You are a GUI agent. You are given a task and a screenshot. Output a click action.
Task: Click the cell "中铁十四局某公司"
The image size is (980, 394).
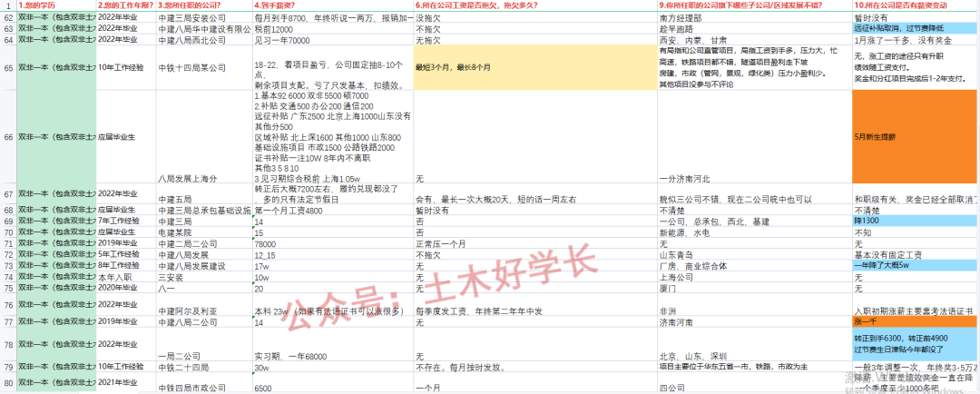(204, 67)
